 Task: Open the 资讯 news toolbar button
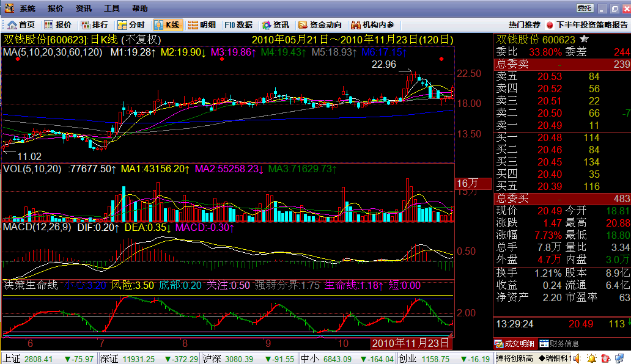click(276, 25)
